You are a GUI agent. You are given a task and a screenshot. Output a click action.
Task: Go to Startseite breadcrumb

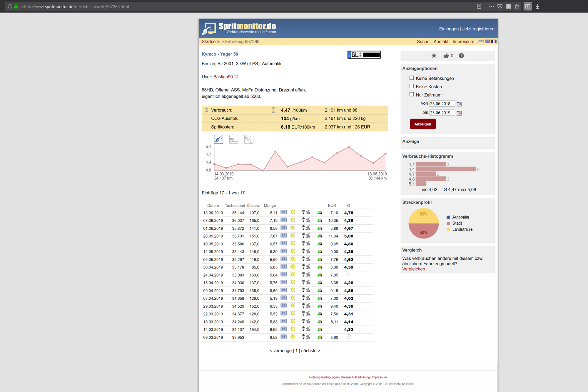[211, 41]
